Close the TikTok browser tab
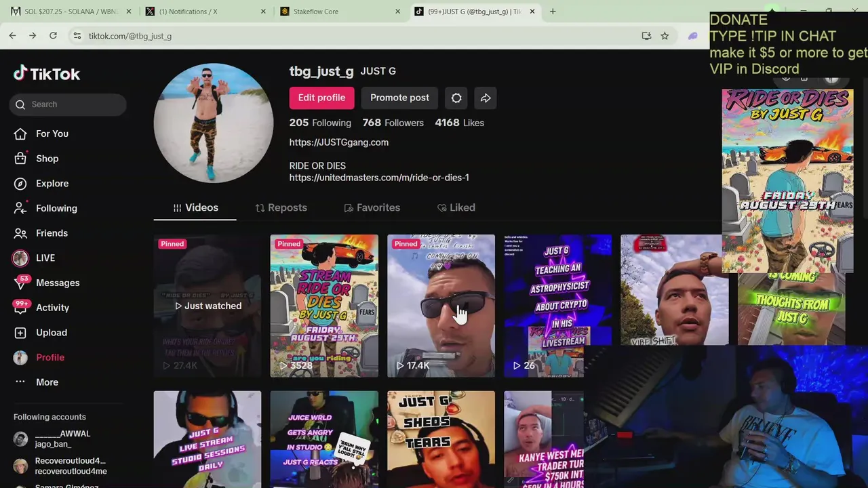This screenshot has width=868, height=488. [532, 12]
